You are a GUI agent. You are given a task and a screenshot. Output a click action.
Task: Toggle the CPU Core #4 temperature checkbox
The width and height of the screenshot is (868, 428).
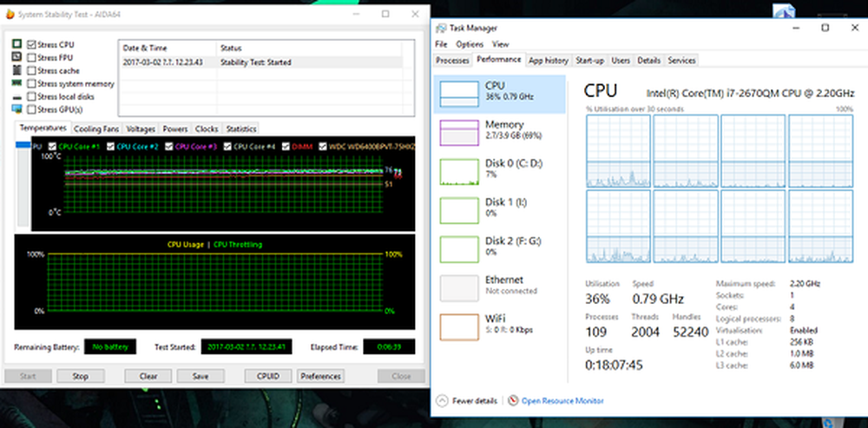click(x=227, y=146)
